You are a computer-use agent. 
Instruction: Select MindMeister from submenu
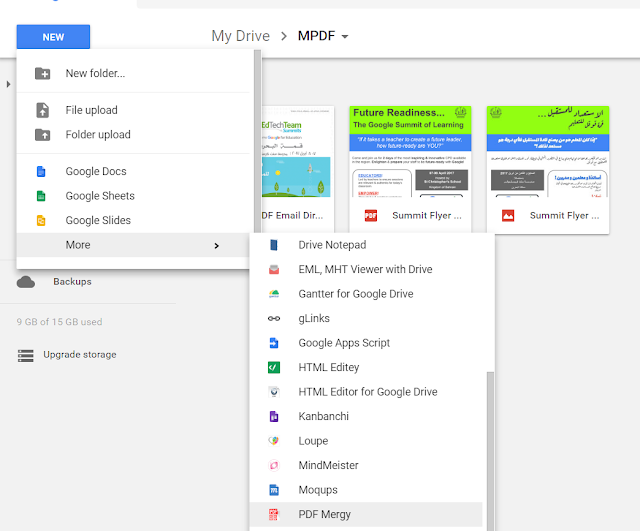[366, 465]
